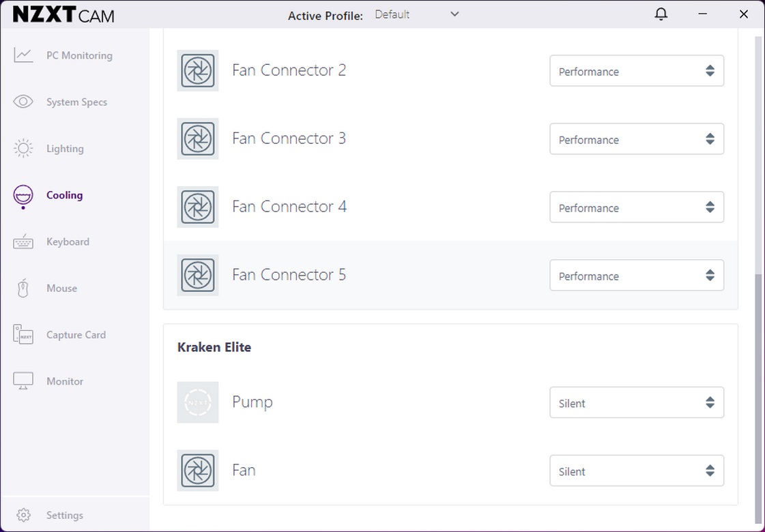Open Kraken Elite Fan mode dropdown
The width and height of the screenshot is (765, 532).
636,471
